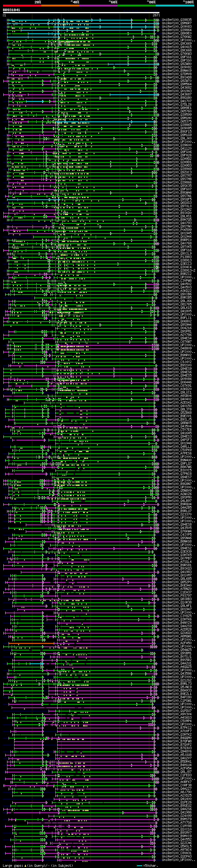Click the label UniRef100_B9GF15
The height and width of the screenshot is (868, 197).
[176, 132]
